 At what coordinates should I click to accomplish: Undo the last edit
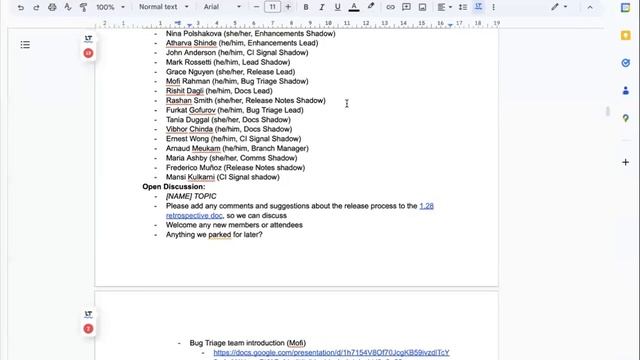click(21, 7)
